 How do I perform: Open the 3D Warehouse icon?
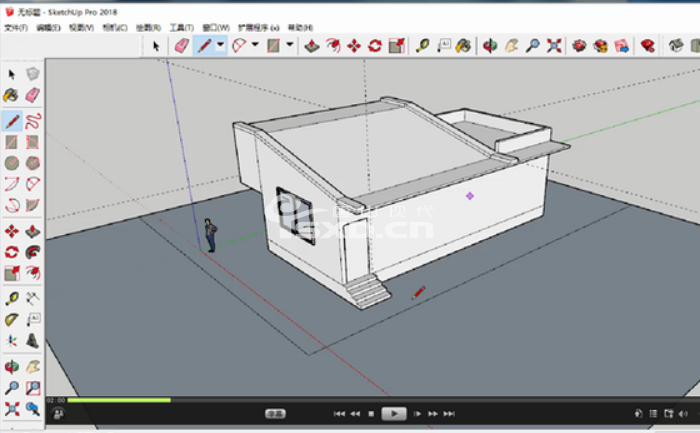tap(579, 46)
